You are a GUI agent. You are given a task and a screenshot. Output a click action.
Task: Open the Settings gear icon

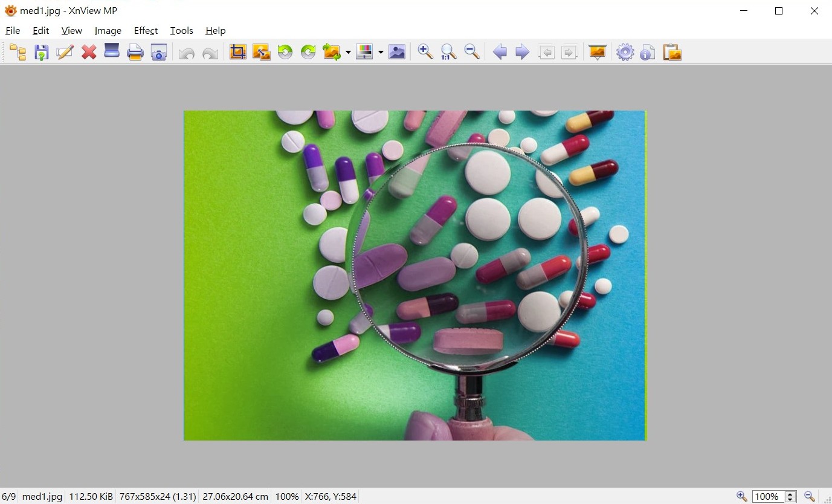click(625, 53)
